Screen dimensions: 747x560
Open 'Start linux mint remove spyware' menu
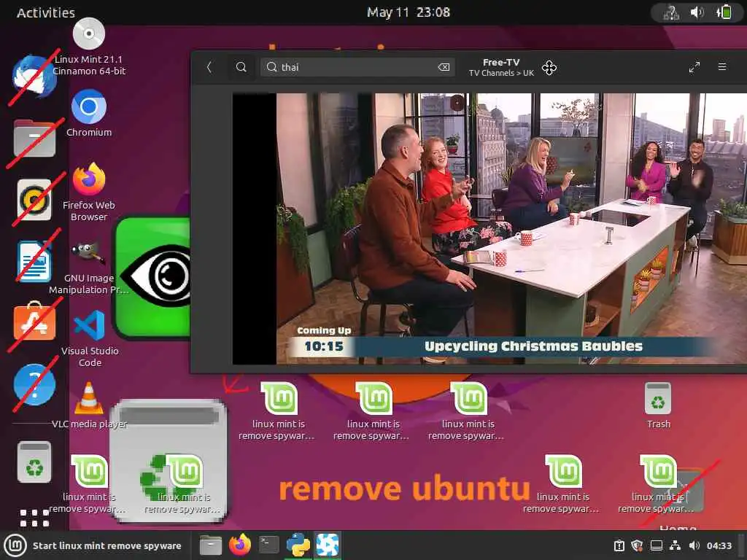93,545
